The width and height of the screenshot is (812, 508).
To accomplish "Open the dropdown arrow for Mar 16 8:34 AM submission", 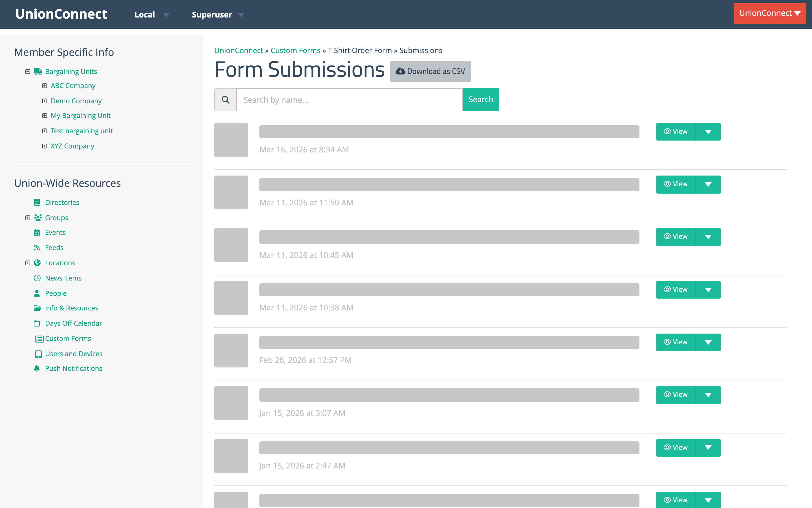I will (x=708, y=132).
